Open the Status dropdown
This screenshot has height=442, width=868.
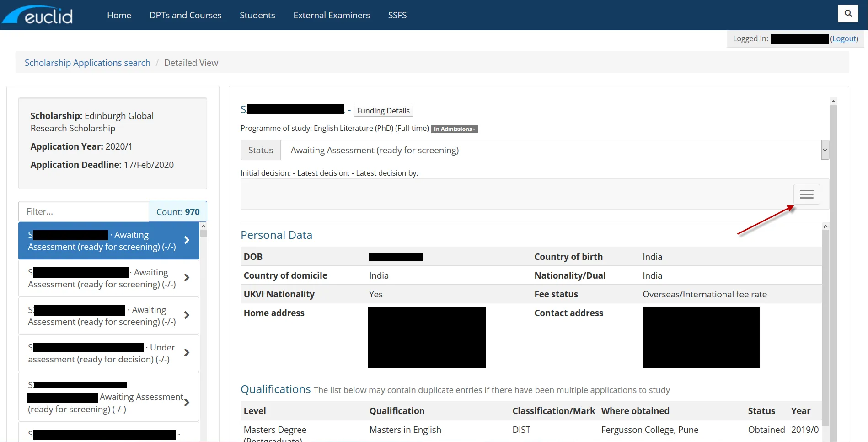coord(554,150)
